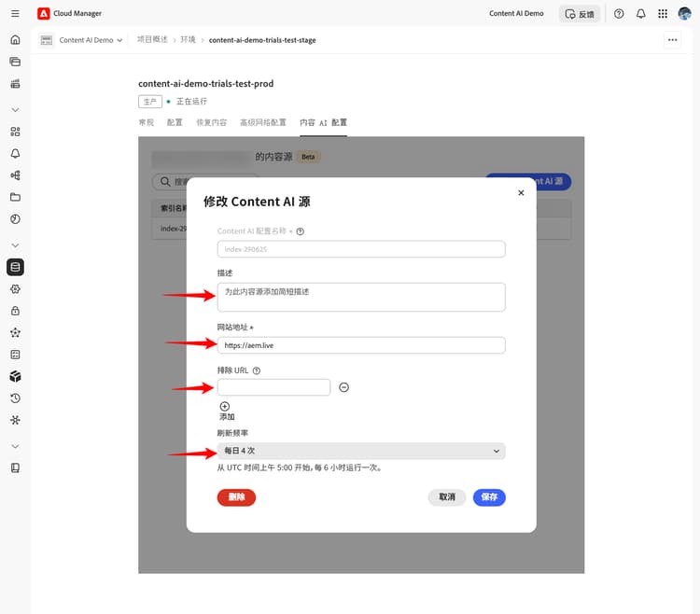Remove the exclude URL row with minus icon

[343, 387]
